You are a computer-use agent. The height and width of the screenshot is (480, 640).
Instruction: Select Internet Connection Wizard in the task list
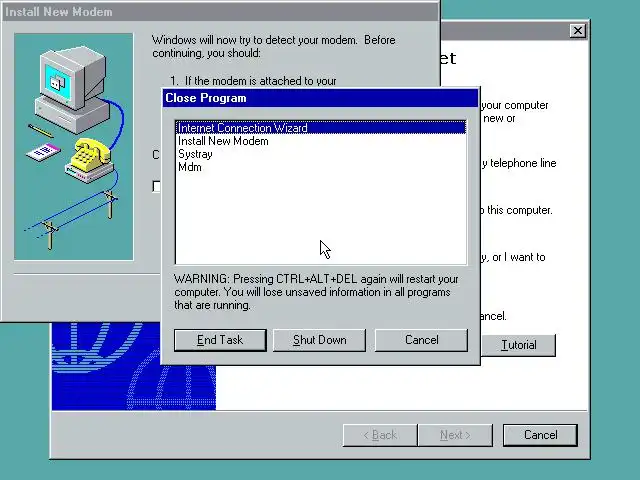(320, 128)
